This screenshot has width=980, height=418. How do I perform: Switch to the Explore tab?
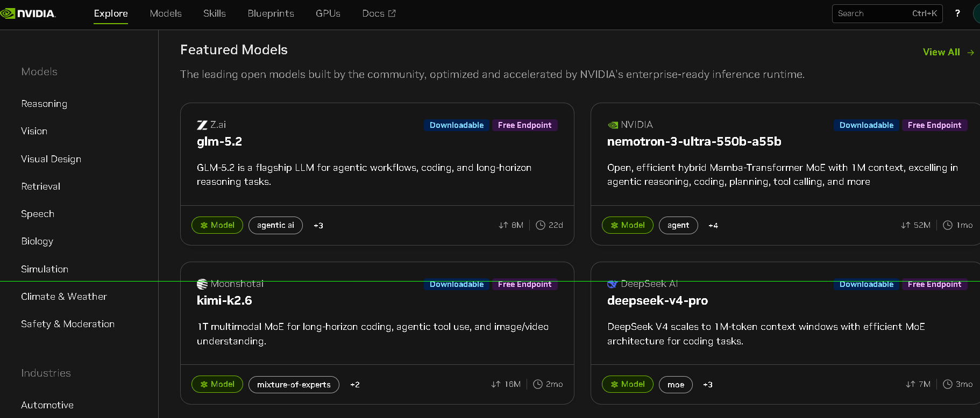tap(111, 13)
